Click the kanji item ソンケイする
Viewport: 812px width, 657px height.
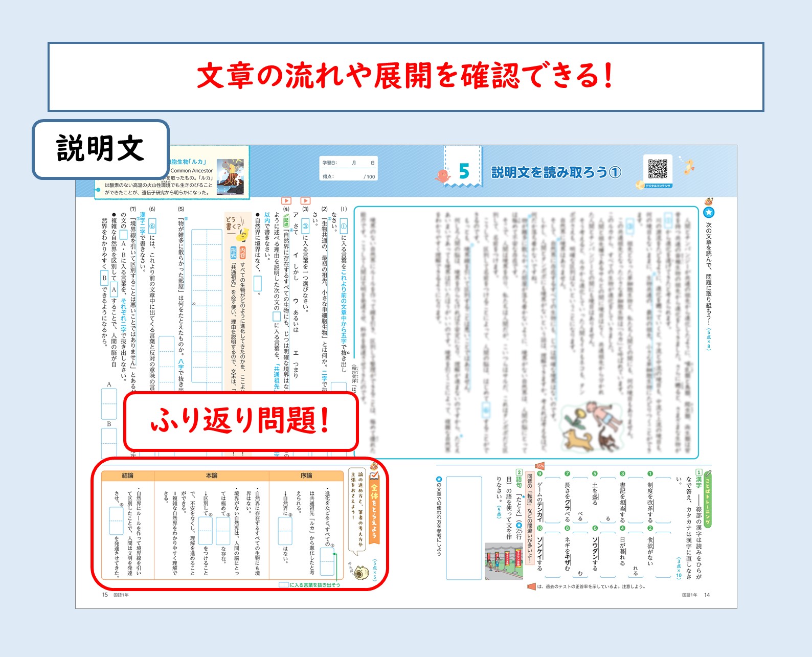click(x=539, y=554)
